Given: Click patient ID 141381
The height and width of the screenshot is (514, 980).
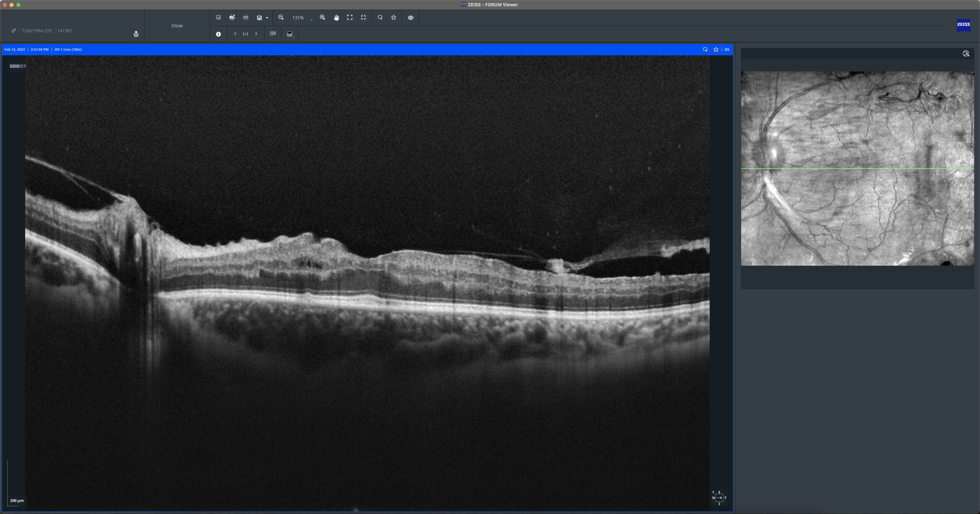Looking at the screenshot, I should pyautogui.click(x=65, y=31).
